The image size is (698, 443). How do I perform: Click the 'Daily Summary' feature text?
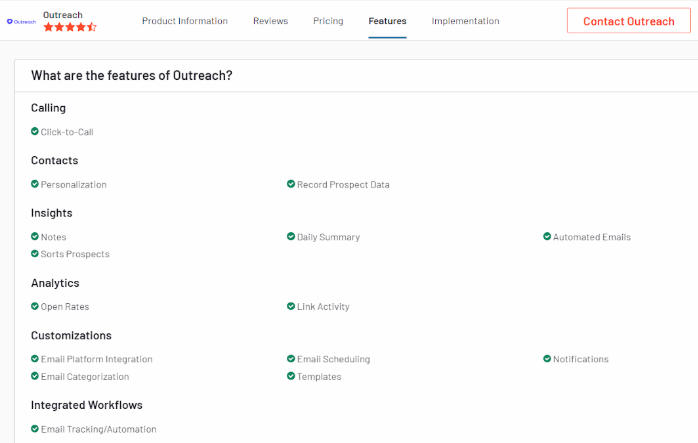pos(329,237)
